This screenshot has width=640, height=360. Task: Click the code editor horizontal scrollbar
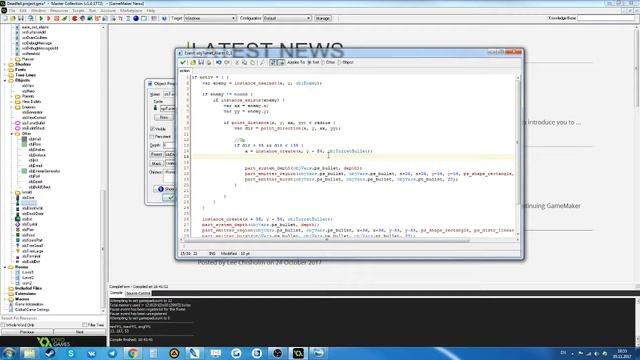(327, 240)
